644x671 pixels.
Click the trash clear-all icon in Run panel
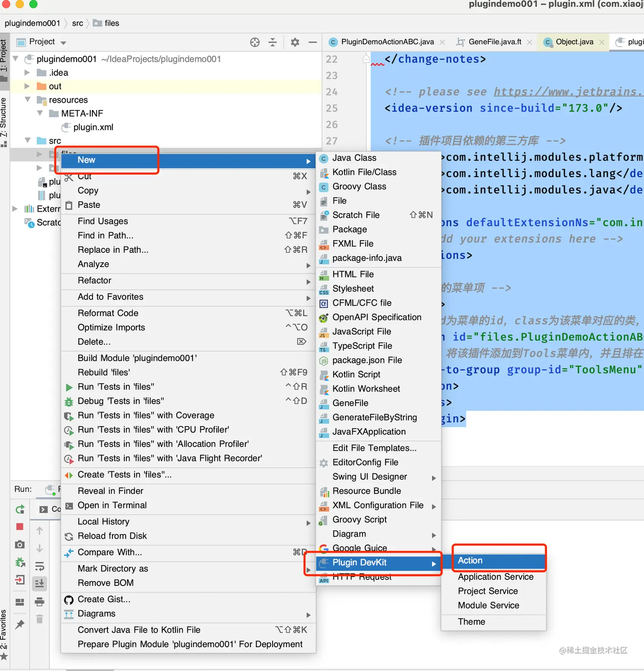[40, 619]
